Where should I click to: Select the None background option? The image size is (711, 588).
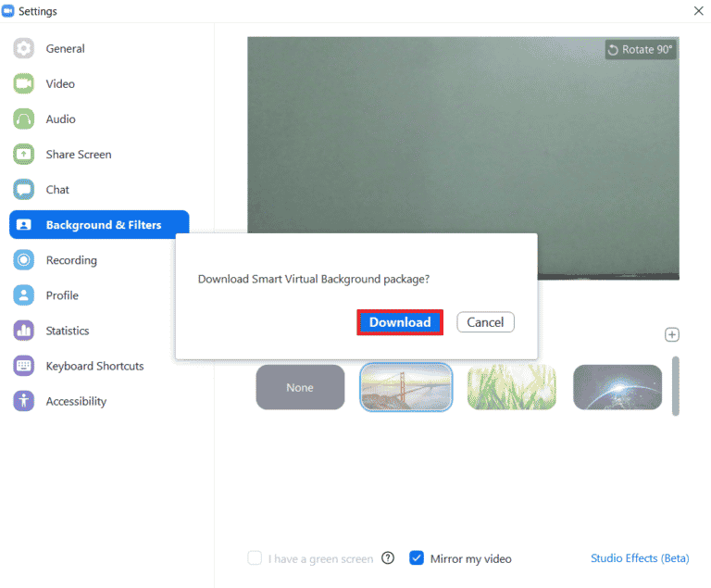tap(300, 387)
